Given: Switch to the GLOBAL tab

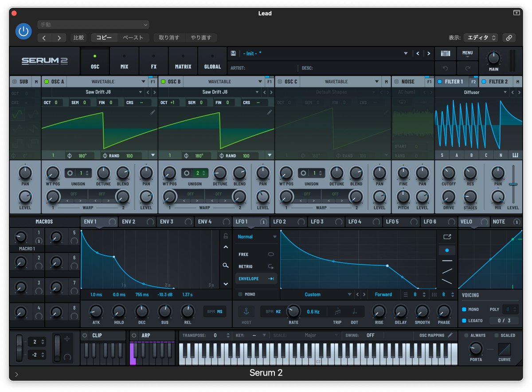Looking at the screenshot, I should (212, 62).
